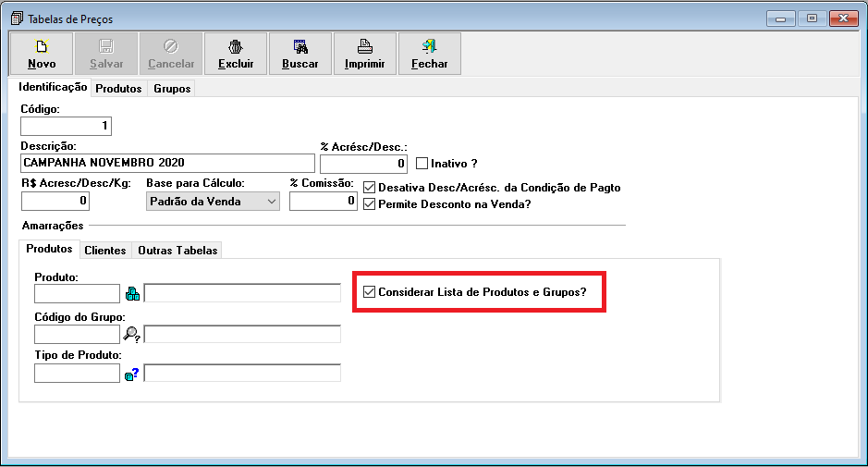Click Fechar to close the form

(x=430, y=54)
